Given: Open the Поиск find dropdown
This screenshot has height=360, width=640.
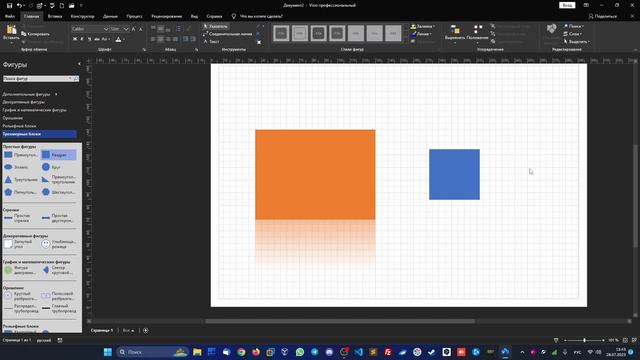Looking at the screenshot, I should pos(574,26).
